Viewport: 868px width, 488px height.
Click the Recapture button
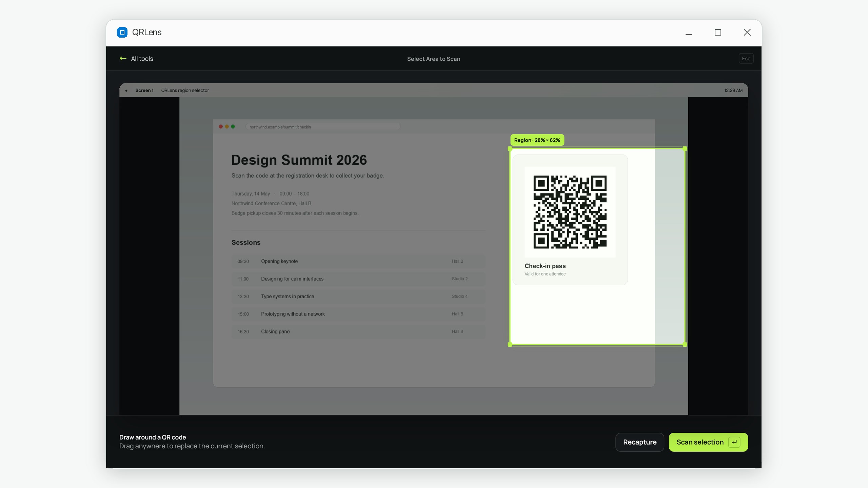pyautogui.click(x=639, y=442)
